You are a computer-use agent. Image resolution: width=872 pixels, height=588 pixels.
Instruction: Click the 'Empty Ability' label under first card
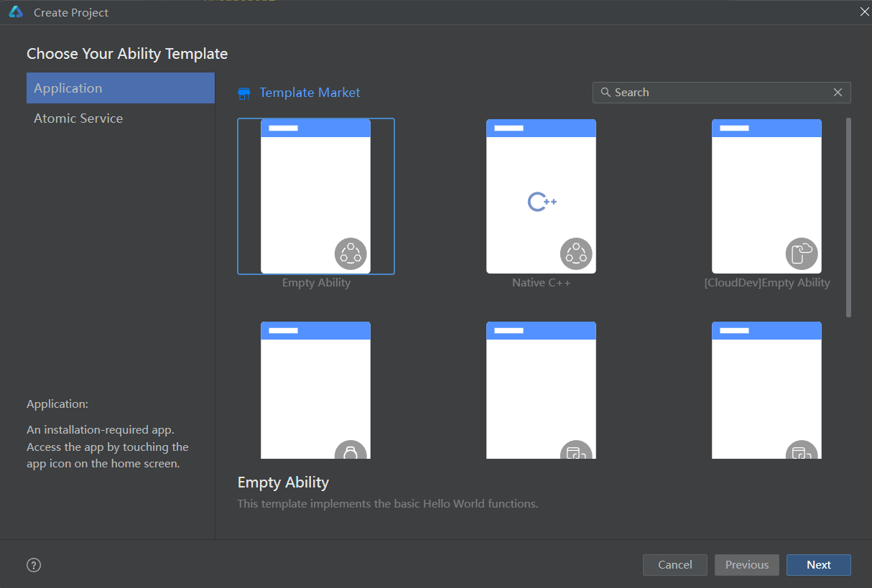pyautogui.click(x=316, y=283)
